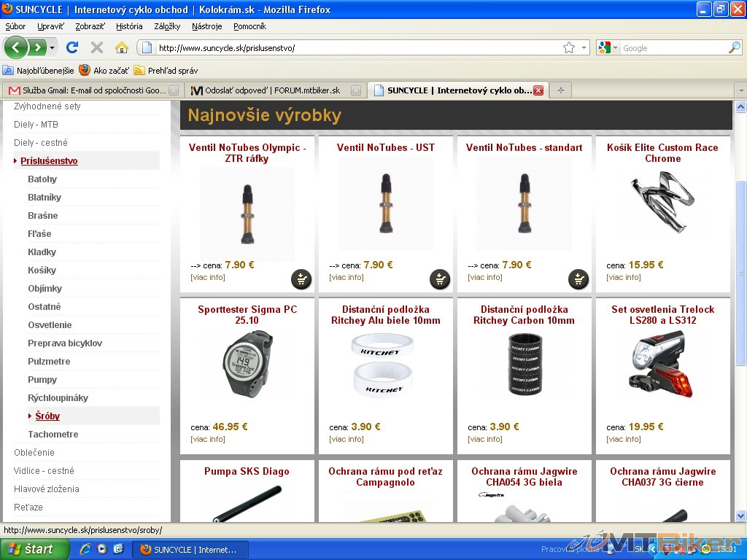Click the reload page icon
Image resolution: width=747 pixels, height=560 pixels.
[71, 47]
